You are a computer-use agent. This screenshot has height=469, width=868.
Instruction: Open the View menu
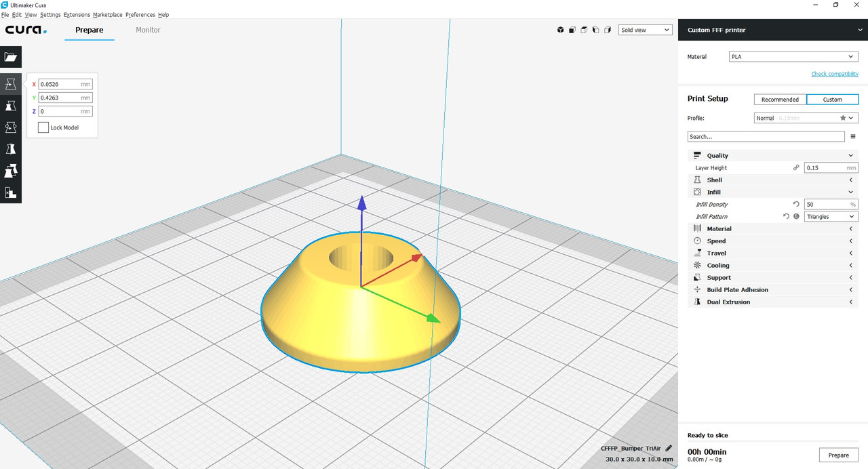(31, 14)
